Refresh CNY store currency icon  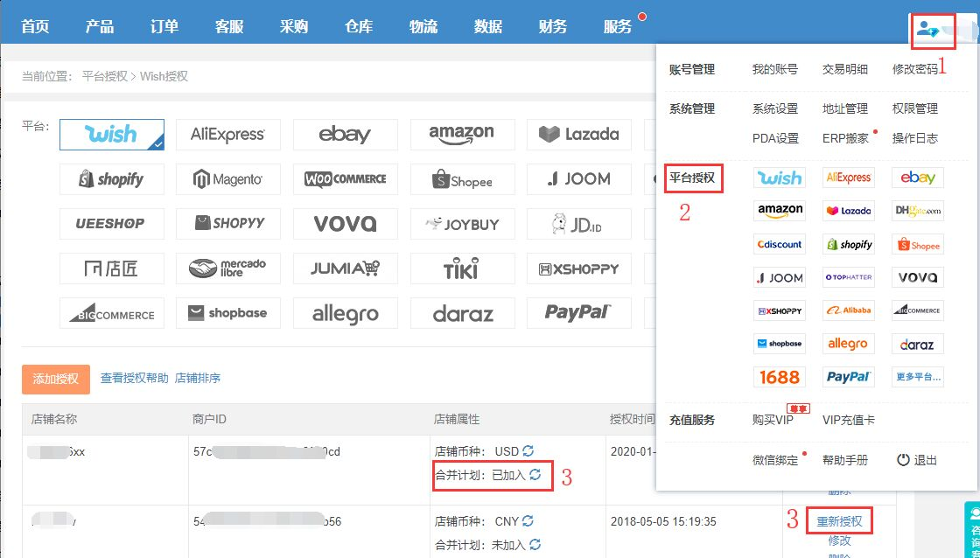point(528,520)
